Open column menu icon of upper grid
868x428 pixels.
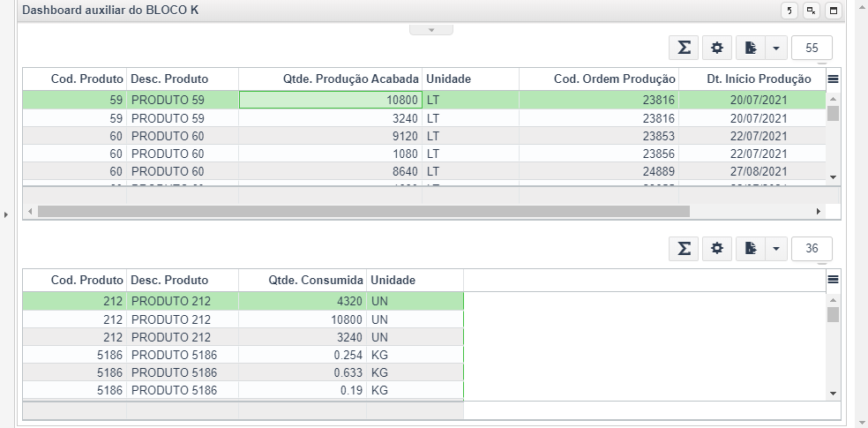(833, 79)
